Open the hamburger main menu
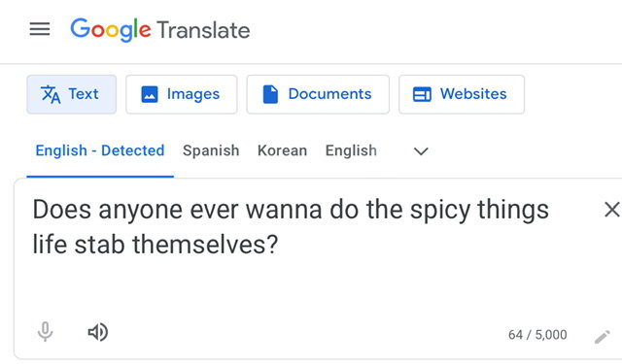This screenshot has width=622, height=364. click(40, 29)
